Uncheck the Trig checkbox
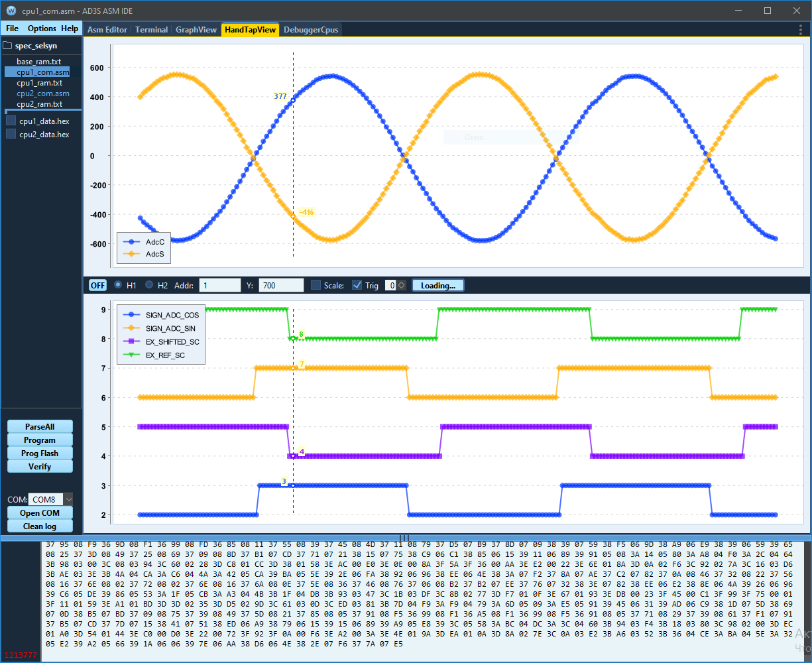812x663 pixels. [x=357, y=285]
